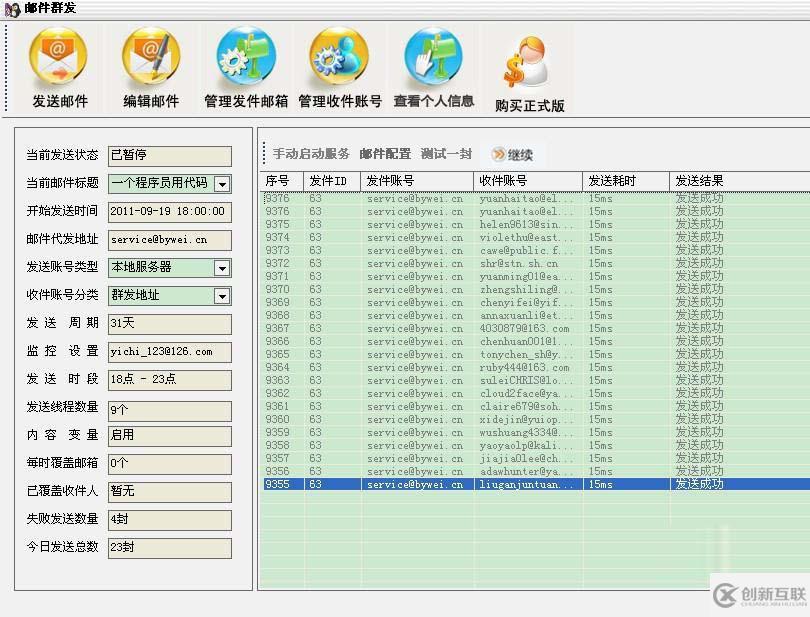The image size is (810, 617).
Task: Click 测试一封 toolbar item
Action: 446,153
